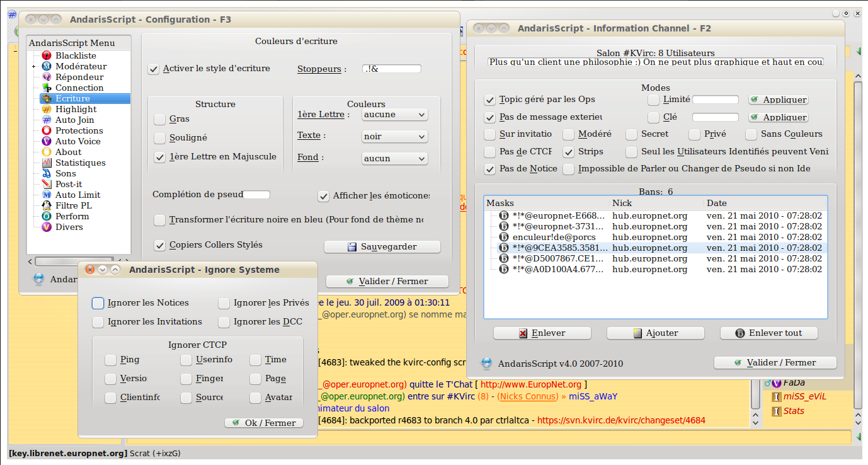Click the Protections red circle icon
The height and width of the screenshot is (465, 868).
(x=47, y=130)
